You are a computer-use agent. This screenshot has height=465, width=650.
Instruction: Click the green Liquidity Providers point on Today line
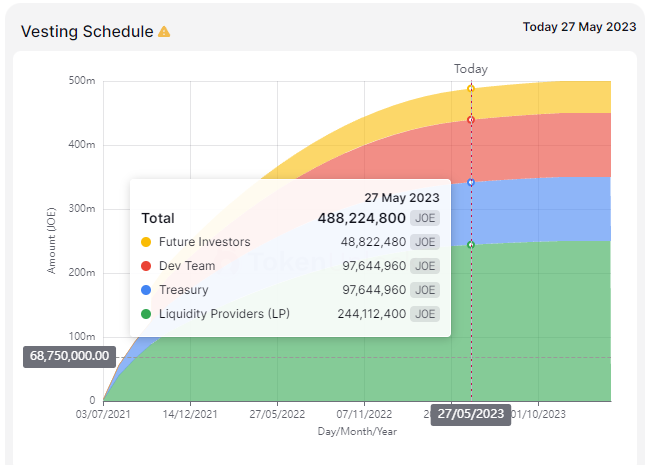click(471, 245)
